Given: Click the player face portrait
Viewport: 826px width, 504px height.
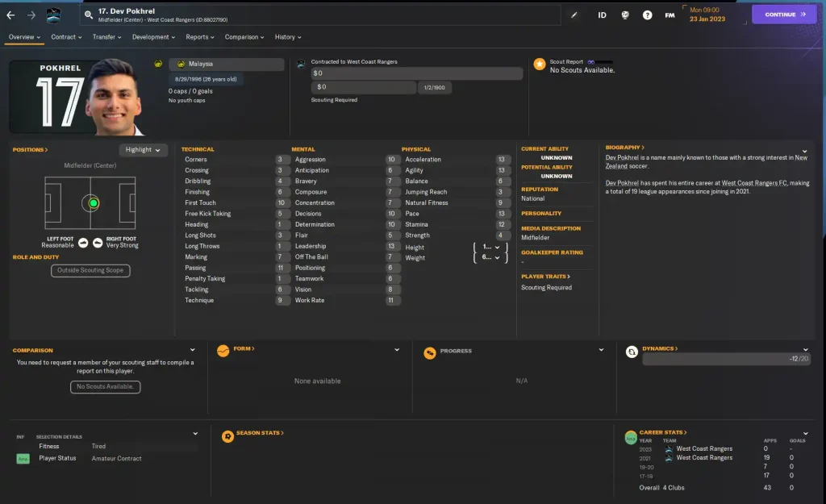Looking at the screenshot, I should [115, 98].
